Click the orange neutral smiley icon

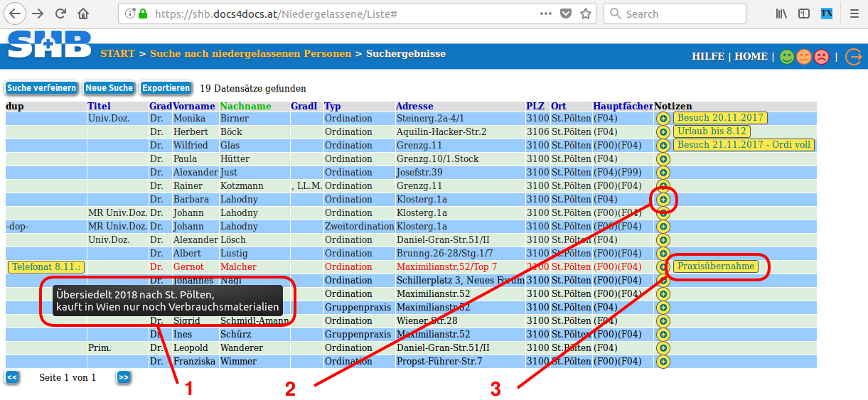pyautogui.click(x=804, y=57)
